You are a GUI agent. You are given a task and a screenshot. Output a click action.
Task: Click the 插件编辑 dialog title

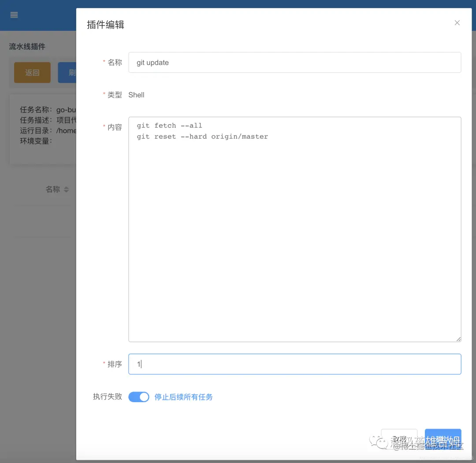pos(105,25)
